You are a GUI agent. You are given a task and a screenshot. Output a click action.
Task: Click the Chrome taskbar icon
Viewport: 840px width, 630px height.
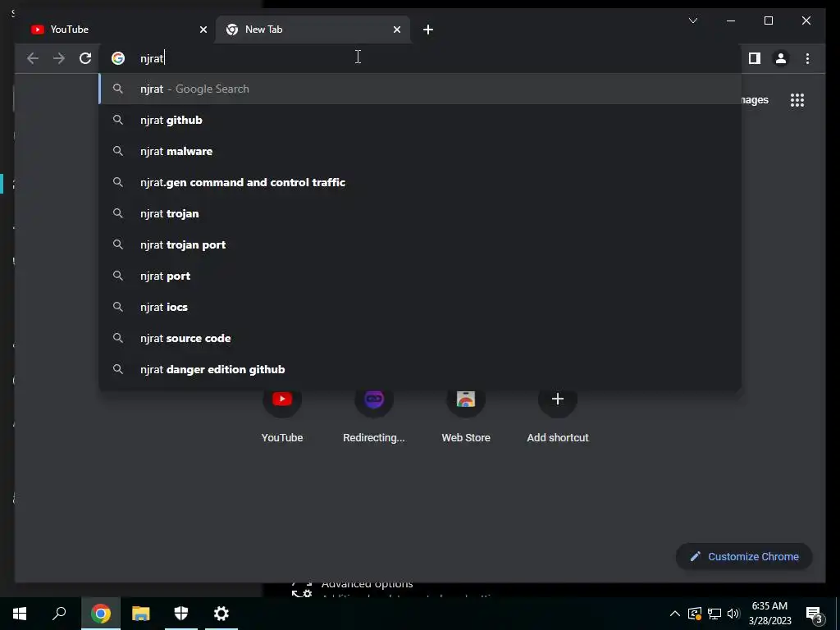click(x=101, y=614)
